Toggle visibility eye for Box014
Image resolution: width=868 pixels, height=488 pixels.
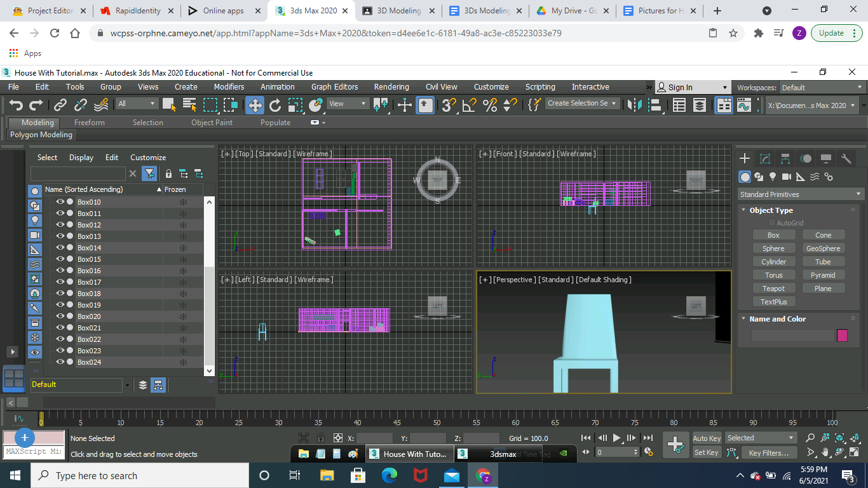tap(61, 248)
